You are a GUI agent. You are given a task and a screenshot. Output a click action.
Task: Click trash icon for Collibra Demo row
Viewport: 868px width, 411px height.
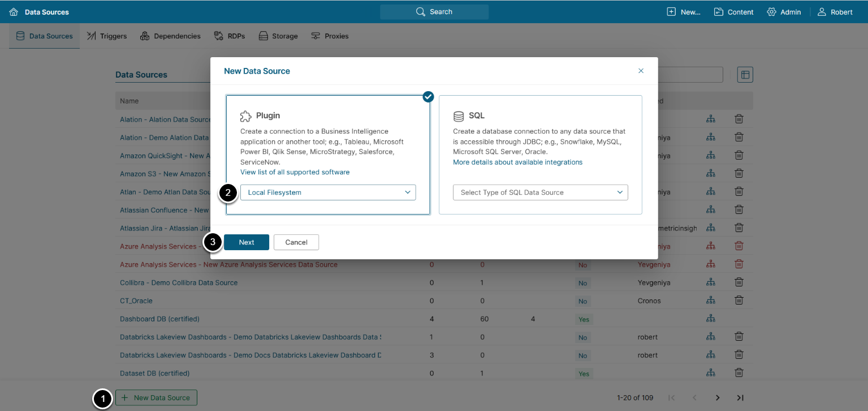tap(739, 282)
